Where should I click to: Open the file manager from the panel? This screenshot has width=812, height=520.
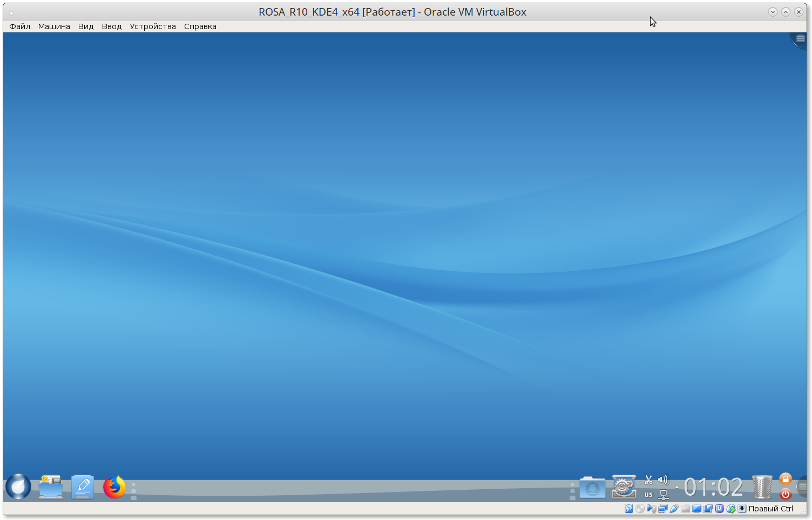coord(51,487)
